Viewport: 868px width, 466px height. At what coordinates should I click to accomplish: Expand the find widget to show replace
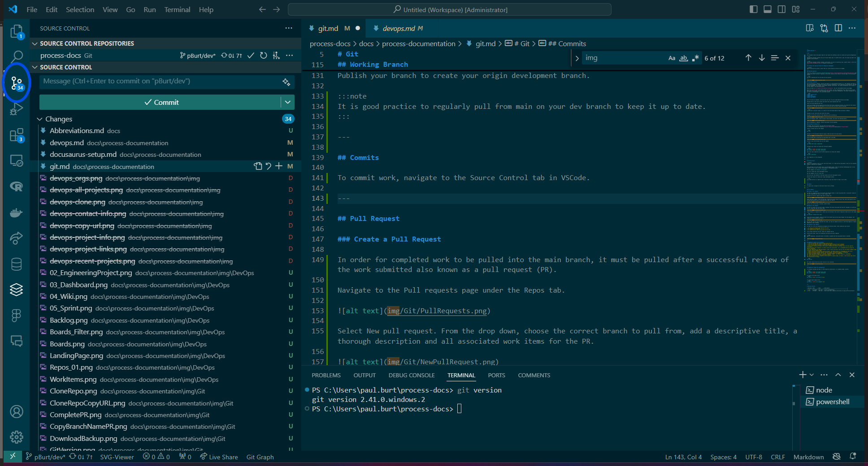coord(577,58)
